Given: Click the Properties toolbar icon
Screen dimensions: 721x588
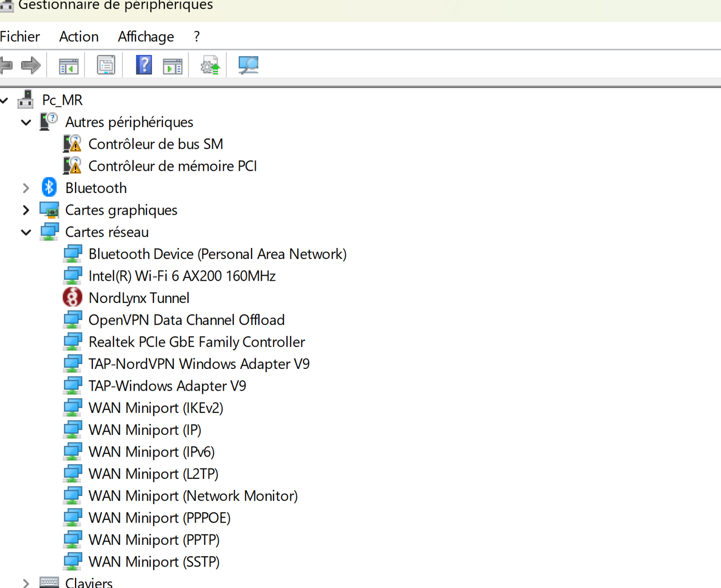Looking at the screenshot, I should (106, 65).
